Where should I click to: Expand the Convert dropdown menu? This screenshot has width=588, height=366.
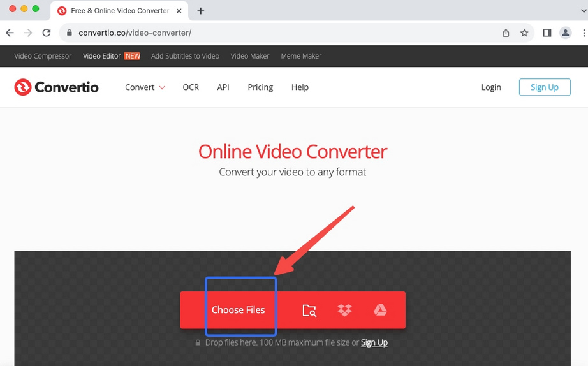point(145,87)
